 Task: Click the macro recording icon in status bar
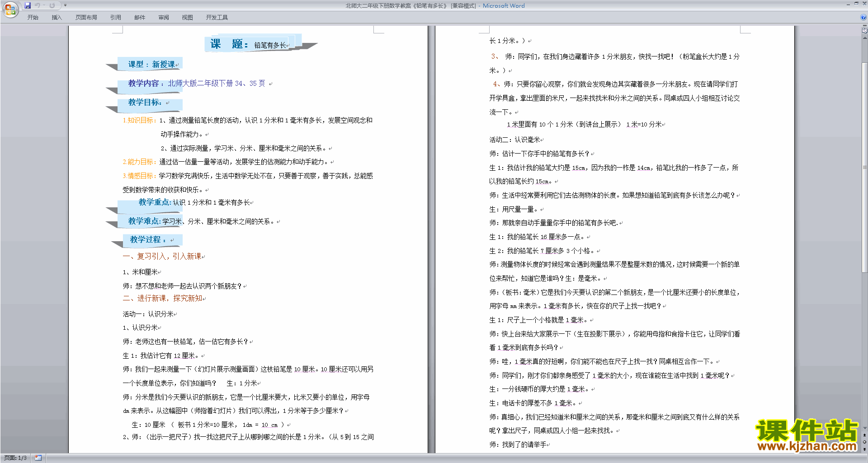[x=38, y=458]
